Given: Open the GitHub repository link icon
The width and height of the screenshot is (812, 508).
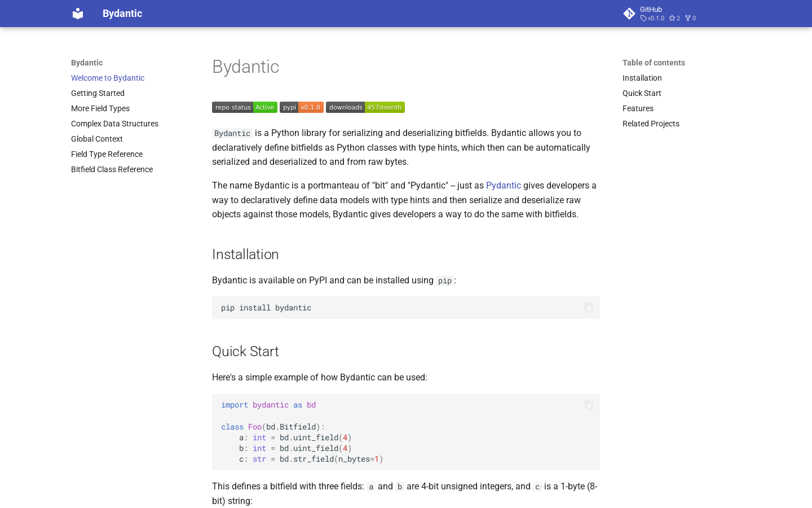Looking at the screenshot, I should pos(629,14).
